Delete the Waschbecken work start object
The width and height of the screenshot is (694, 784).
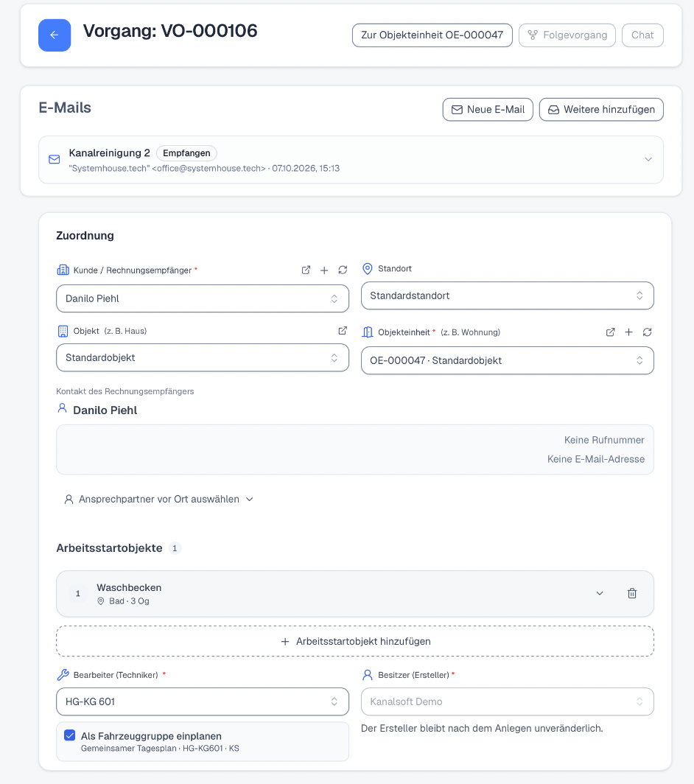pos(632,593)
